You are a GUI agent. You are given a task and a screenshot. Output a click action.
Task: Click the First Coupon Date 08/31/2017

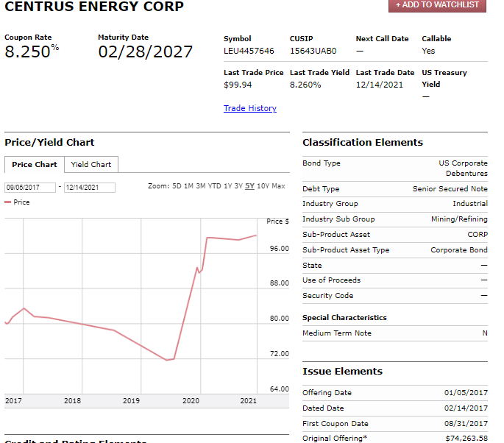(466, 424)
